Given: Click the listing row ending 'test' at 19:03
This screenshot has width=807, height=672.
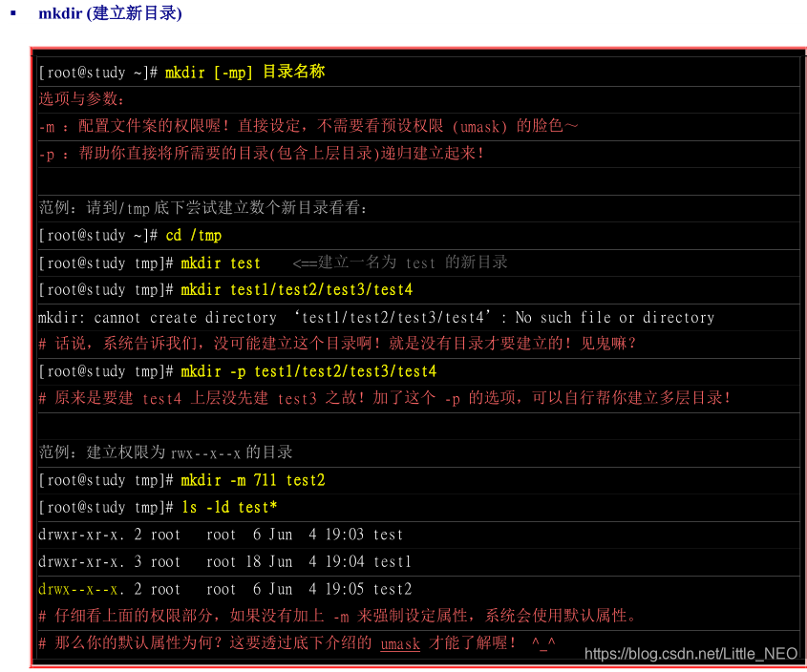Looking at the screenshot, I should [221, 535].
